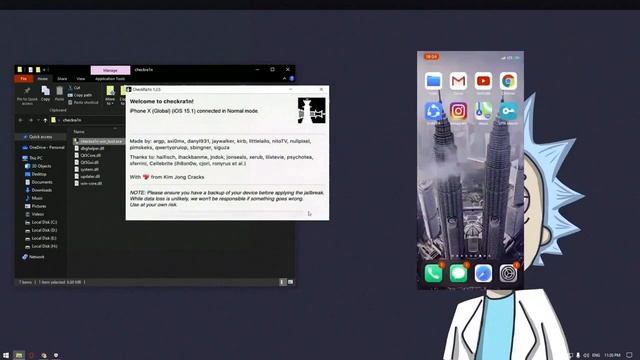This screenshot has height=360, width=640.
Task: Open the File menu in Explorer
Action: click(24, 79)
